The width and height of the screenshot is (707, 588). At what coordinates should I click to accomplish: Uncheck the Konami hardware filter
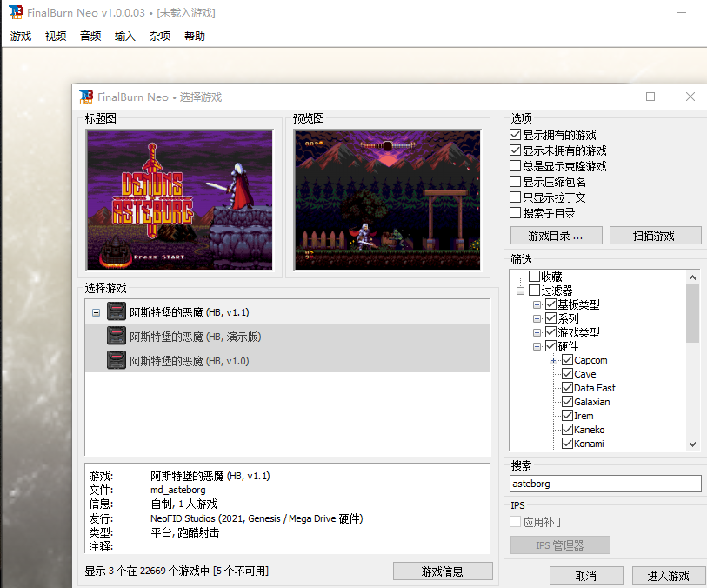pos(568,444)
